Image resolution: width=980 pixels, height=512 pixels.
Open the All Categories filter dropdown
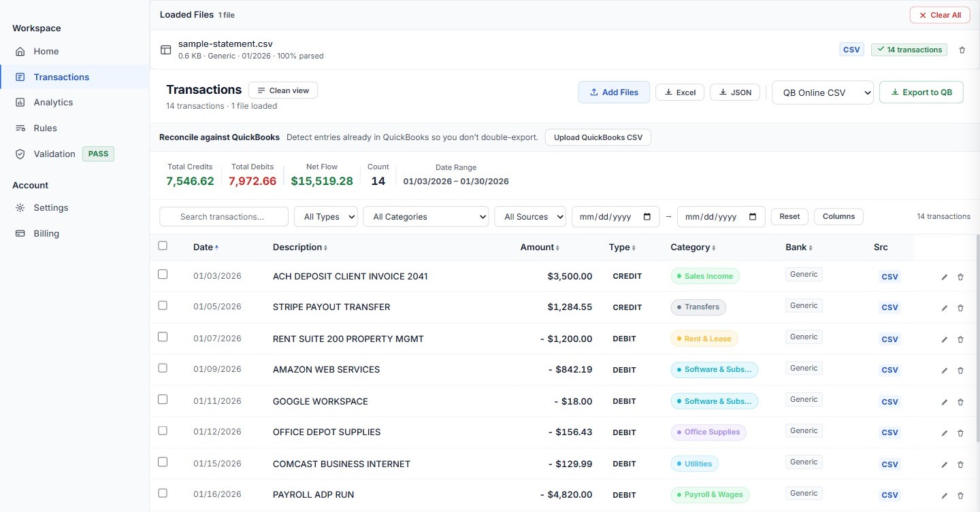[426, 217]
